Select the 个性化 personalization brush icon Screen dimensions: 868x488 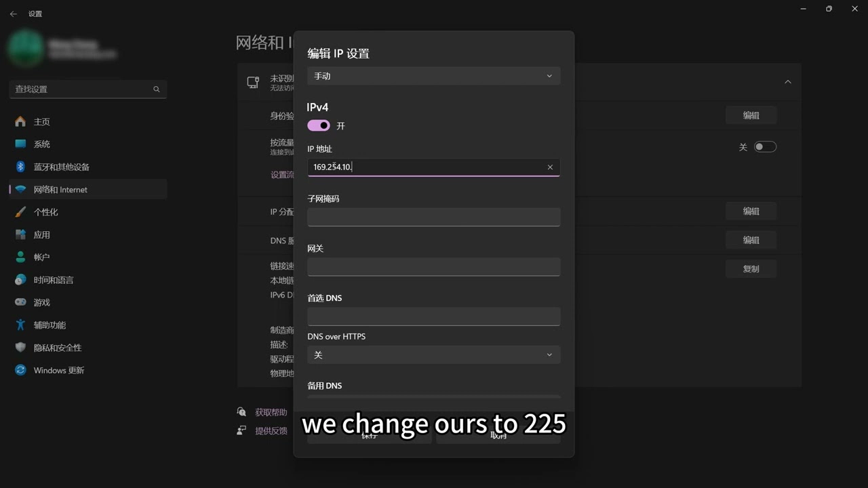pyautogui.click(x=20, y=212)
